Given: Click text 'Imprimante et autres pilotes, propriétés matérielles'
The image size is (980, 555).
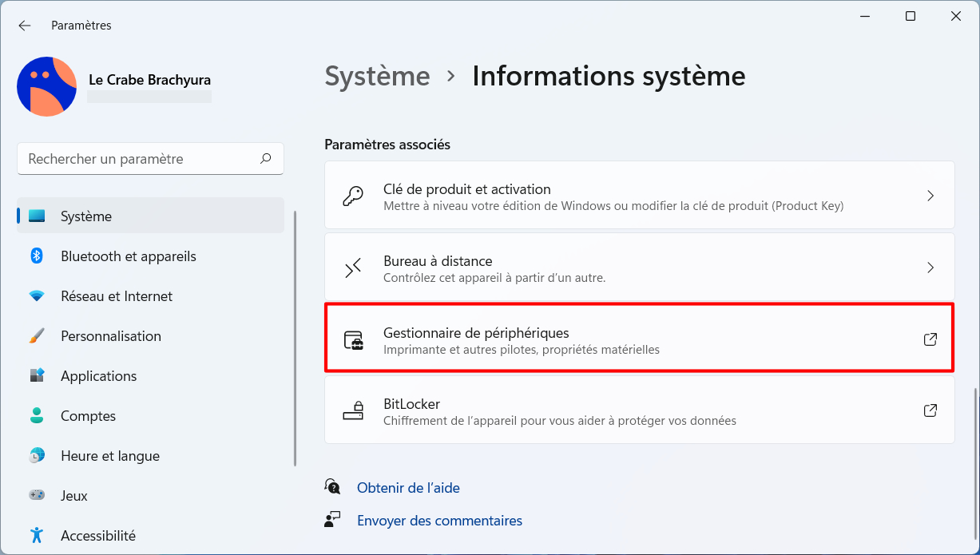Looking at the screenshot, I should click(x=522, y=350).
